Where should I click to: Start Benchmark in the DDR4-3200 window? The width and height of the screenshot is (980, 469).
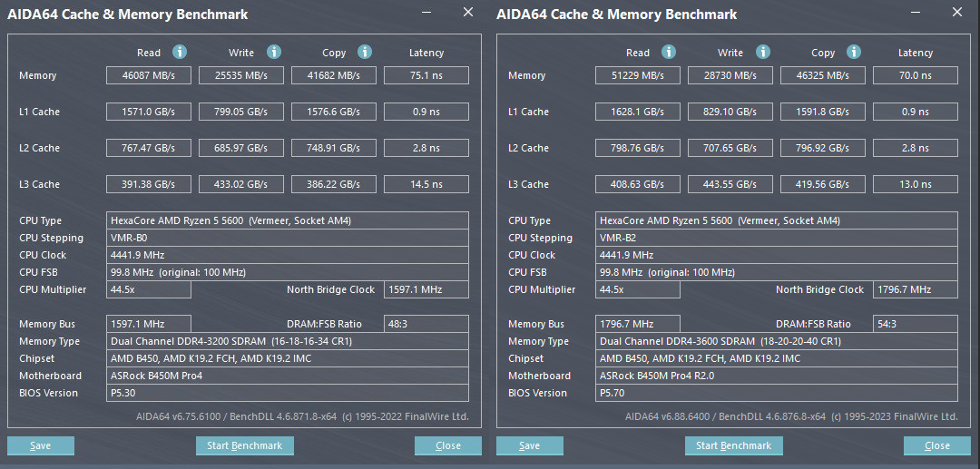(x=244, y=445)
